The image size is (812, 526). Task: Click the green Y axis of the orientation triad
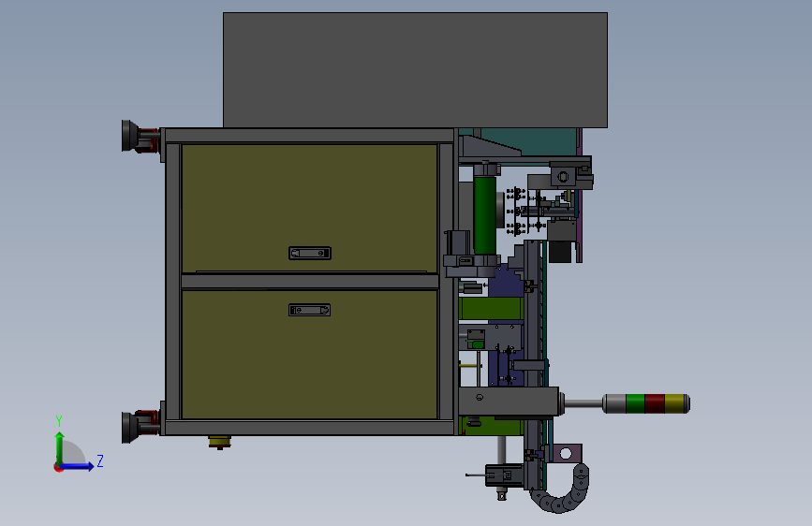(60, 449)
